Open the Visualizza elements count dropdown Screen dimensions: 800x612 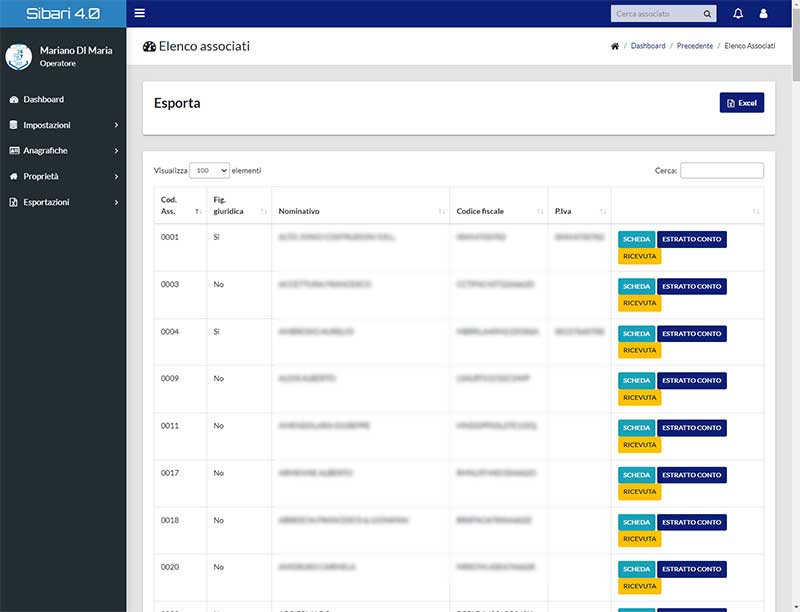click(x=209, y=170)
